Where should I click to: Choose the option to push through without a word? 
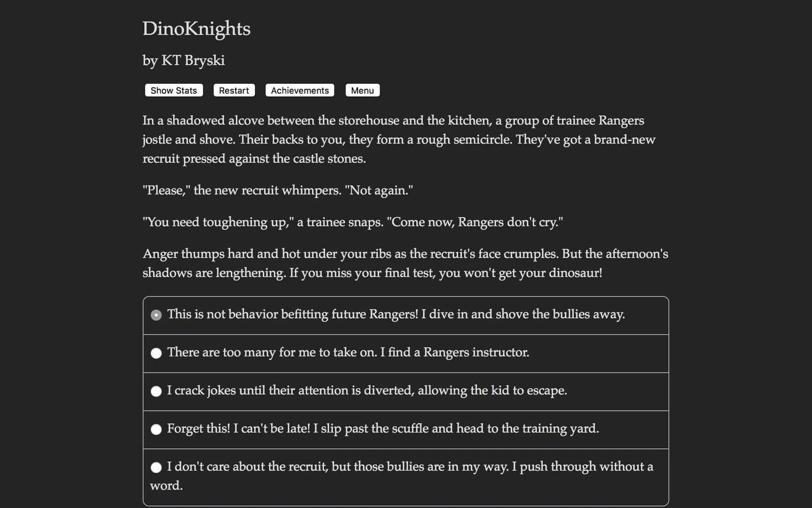[156, 468]
